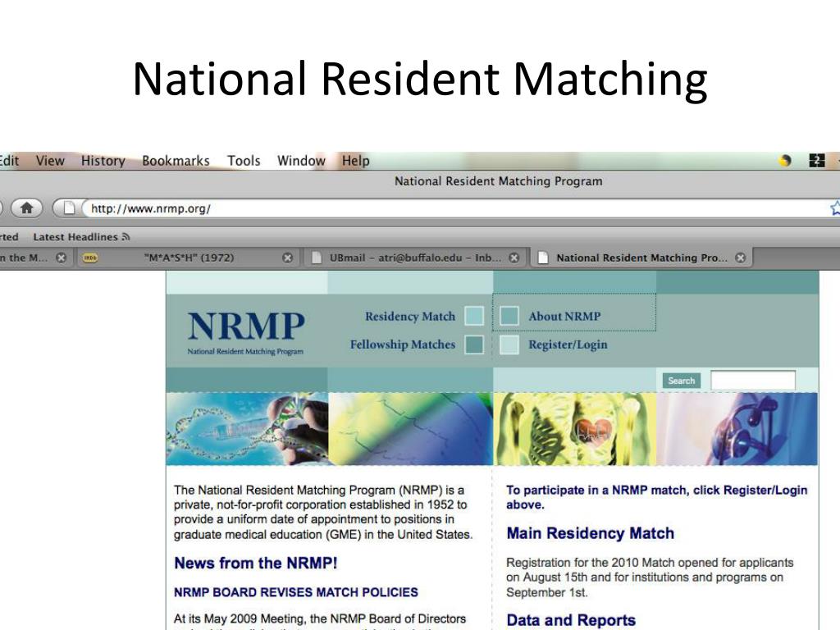Click the page icon on the UBmail tab
This screenshot has height=630, width=840.
point(317,258)
